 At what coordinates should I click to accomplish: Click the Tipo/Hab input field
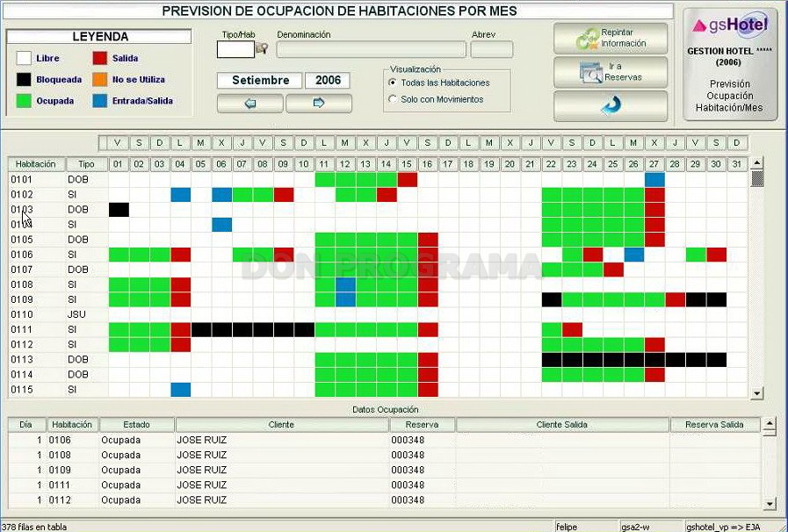235,49
